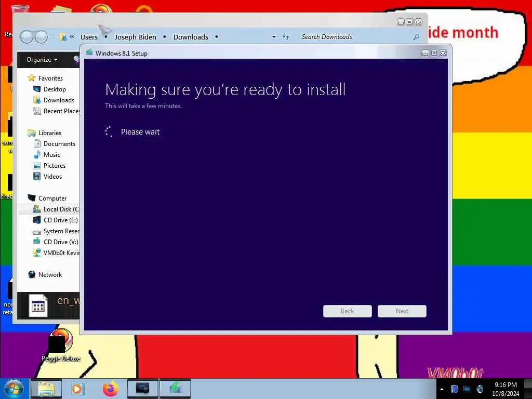Minimize the Windows 8.1 Setup window

(425, 54)
